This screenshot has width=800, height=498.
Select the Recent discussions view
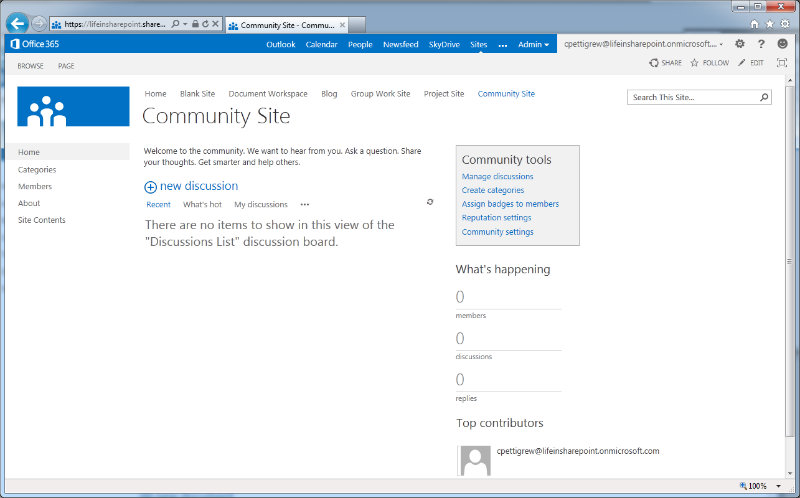[158, 205]
